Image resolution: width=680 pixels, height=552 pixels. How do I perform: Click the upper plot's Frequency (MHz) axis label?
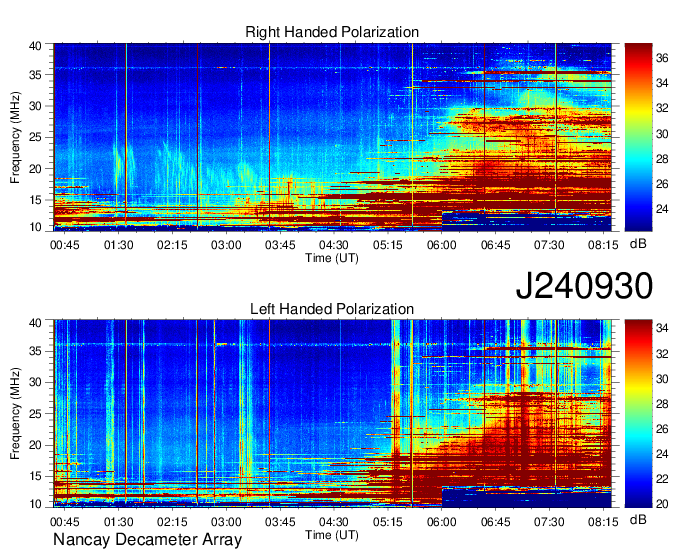click(15, 137)
